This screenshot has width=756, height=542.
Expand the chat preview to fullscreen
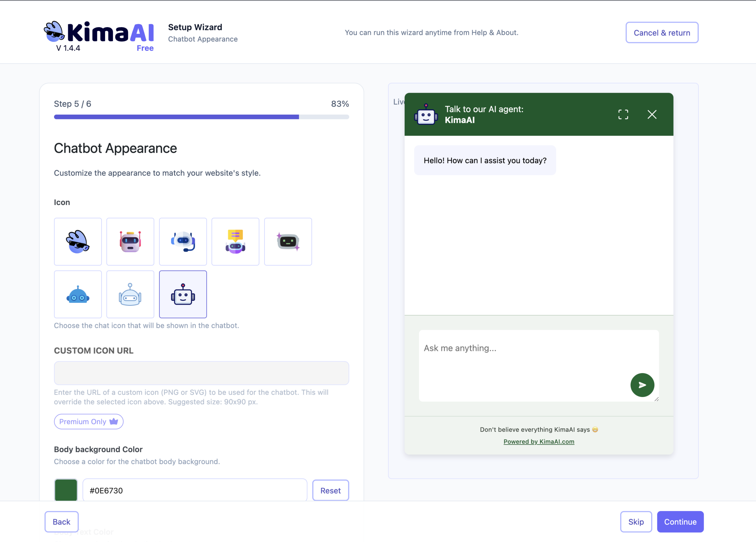tap(623, 114)
